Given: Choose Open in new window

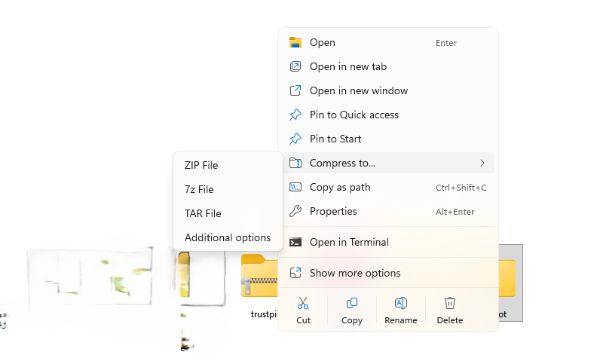Looking at the screenshot, I should tap(359, 91).
